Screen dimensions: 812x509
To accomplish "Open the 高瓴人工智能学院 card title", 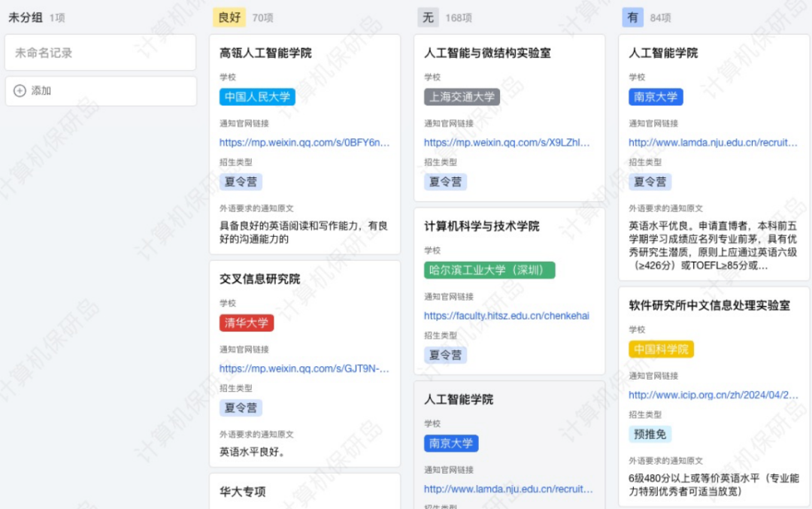I will click(265, 53).
